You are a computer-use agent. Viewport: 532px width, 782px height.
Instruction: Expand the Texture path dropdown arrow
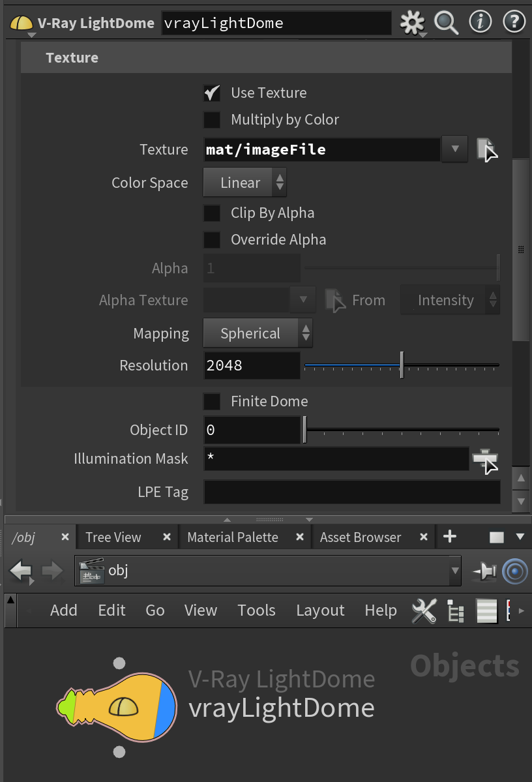click(454, 149)
